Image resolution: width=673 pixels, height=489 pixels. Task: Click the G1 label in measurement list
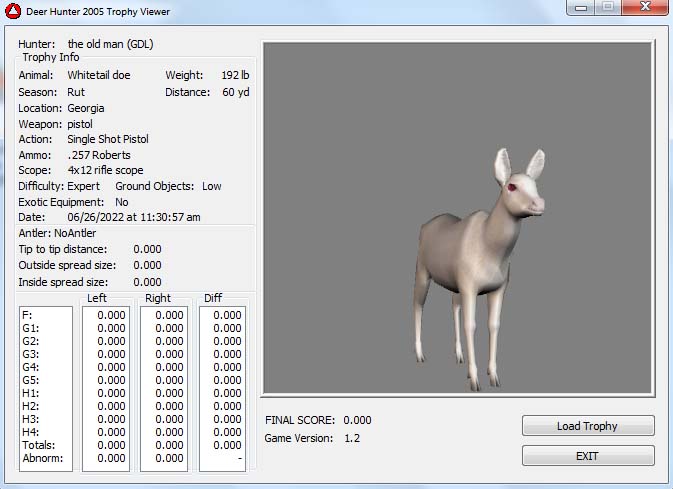point(31,328)
